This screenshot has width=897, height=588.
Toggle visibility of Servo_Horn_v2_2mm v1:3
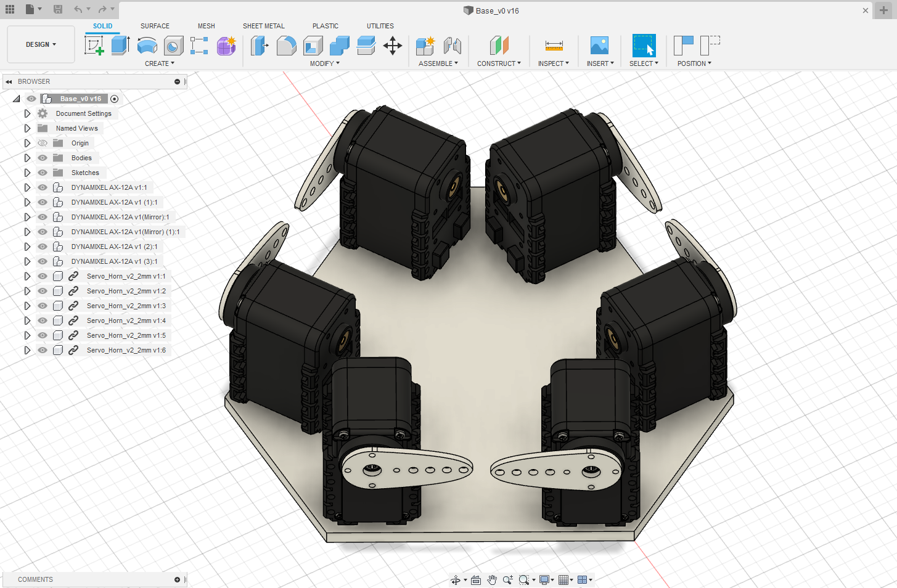click(43, 306)
